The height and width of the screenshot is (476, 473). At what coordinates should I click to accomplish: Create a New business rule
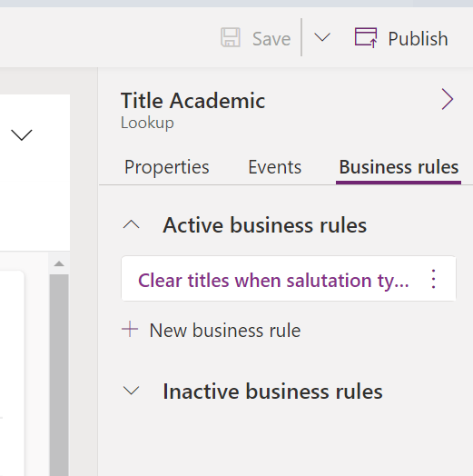225,330
